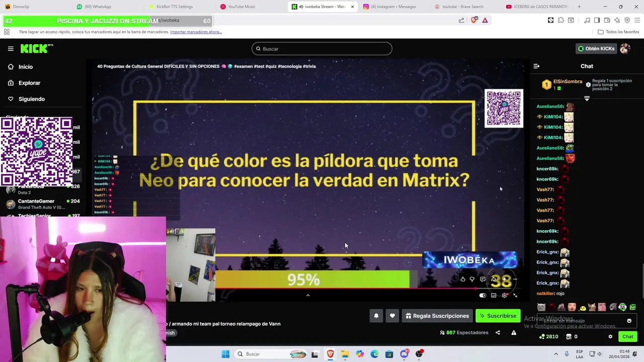Go to Inicio in the sidebar
644x362 pixels.
tap(26, 67)
